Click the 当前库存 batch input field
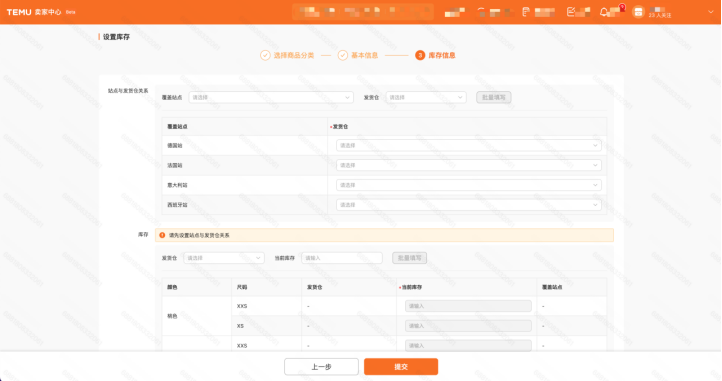This screenshot has height=381, width=722. point(342,258)
